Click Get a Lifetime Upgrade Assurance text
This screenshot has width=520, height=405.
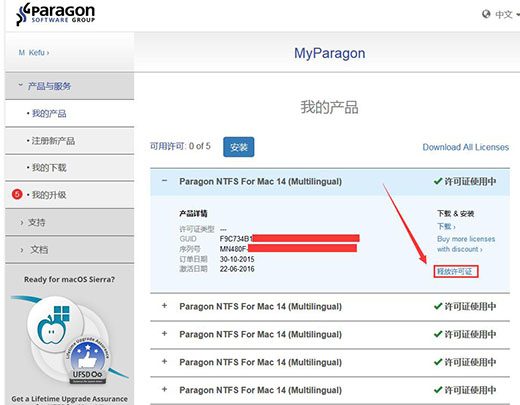pyautogui.click(x=69, y=399)
